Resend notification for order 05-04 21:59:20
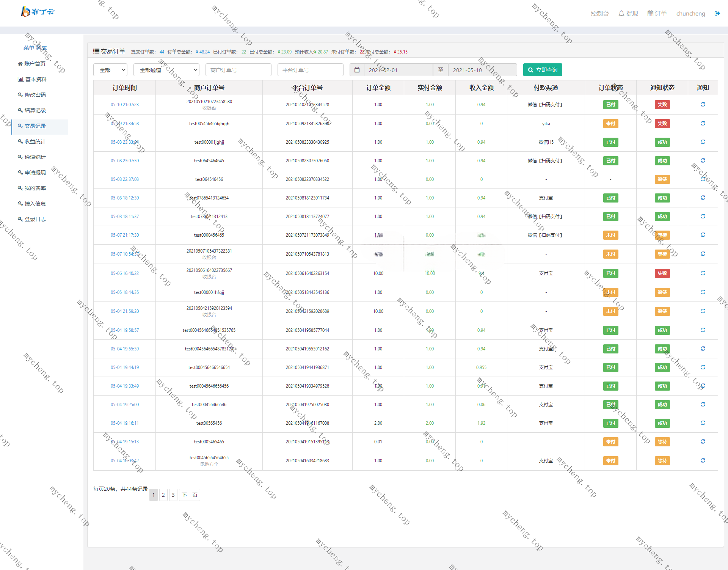The height and width of the screenshot is (570, 728). click(x=703, y=311)
